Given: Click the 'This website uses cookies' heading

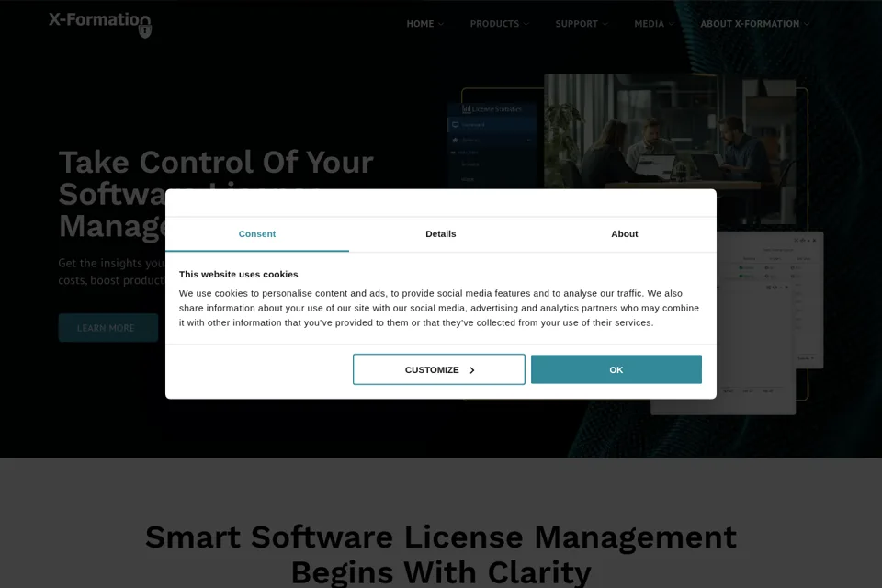Looking at the screenshot, I should click(x=239, y=275).
